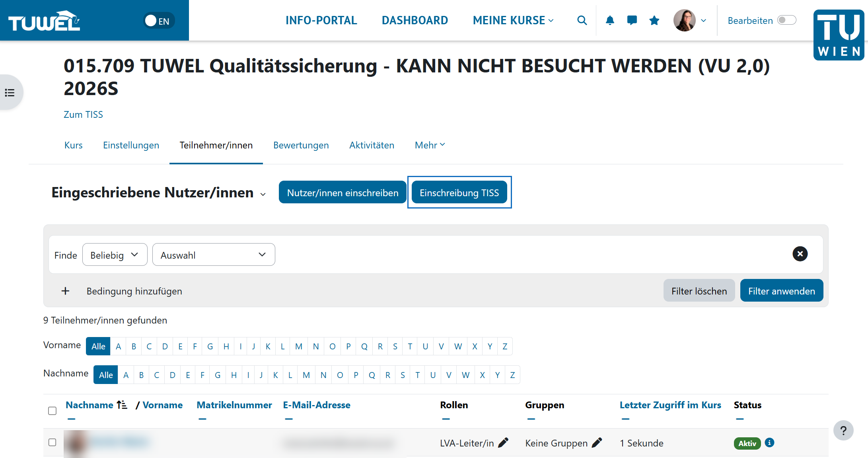Image resolution: width=868 pixels, height=458 pixels.
Task: Open the notifications bell
Action: [x=610, y=20]
